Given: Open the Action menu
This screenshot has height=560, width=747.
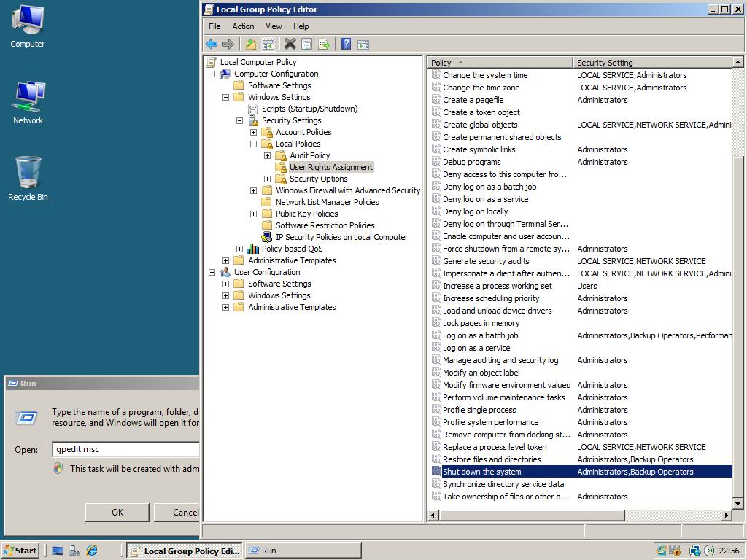Looking at the screenshot, I should click(243, 26).
